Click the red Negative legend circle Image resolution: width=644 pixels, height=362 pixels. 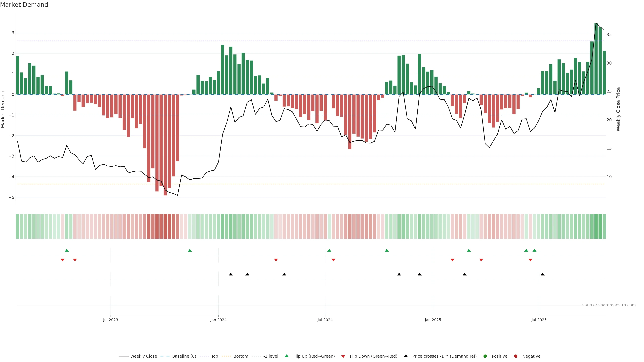coord(516,356)
